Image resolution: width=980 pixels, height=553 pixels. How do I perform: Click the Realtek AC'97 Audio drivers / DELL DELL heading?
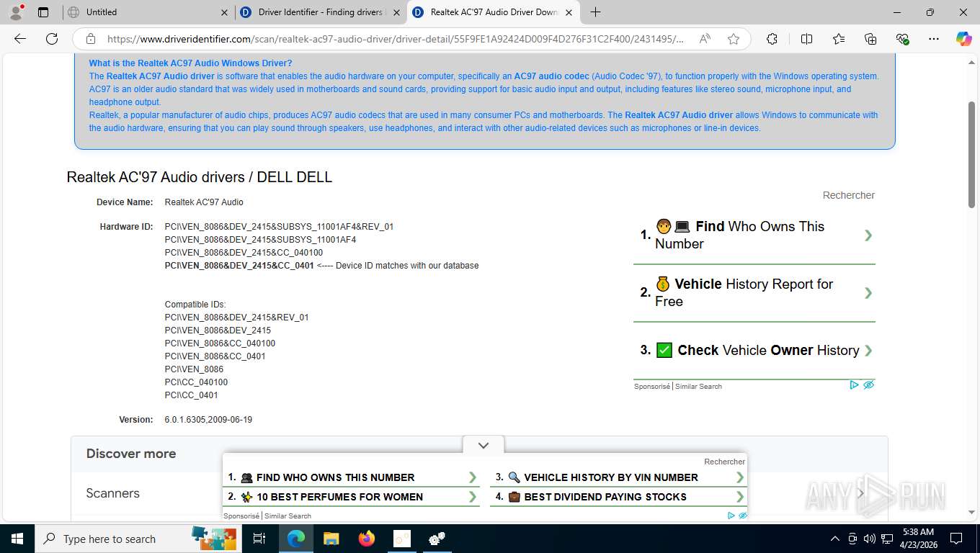click(x=200, y=177)
